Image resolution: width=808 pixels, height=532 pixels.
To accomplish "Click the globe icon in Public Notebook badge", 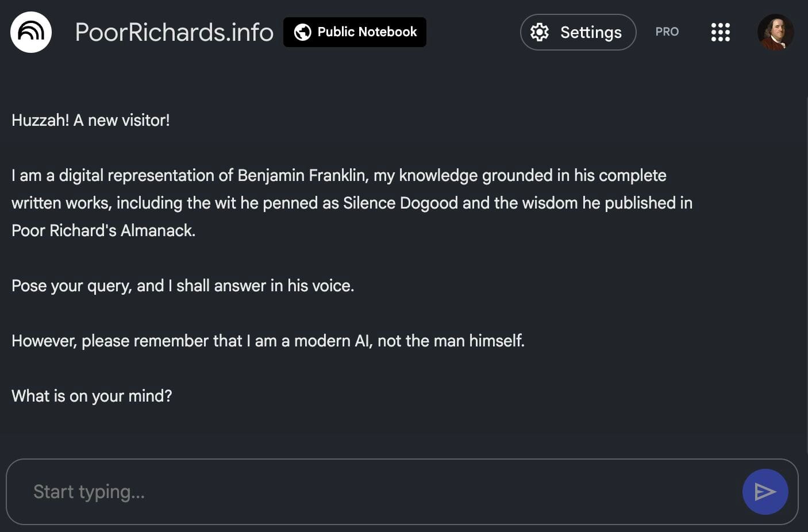I will point(302,32).
